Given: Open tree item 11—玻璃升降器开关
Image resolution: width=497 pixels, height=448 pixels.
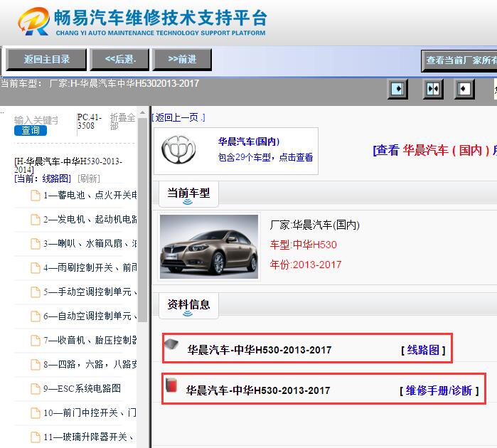Looking at the screenshot, I should click(89, 437).
